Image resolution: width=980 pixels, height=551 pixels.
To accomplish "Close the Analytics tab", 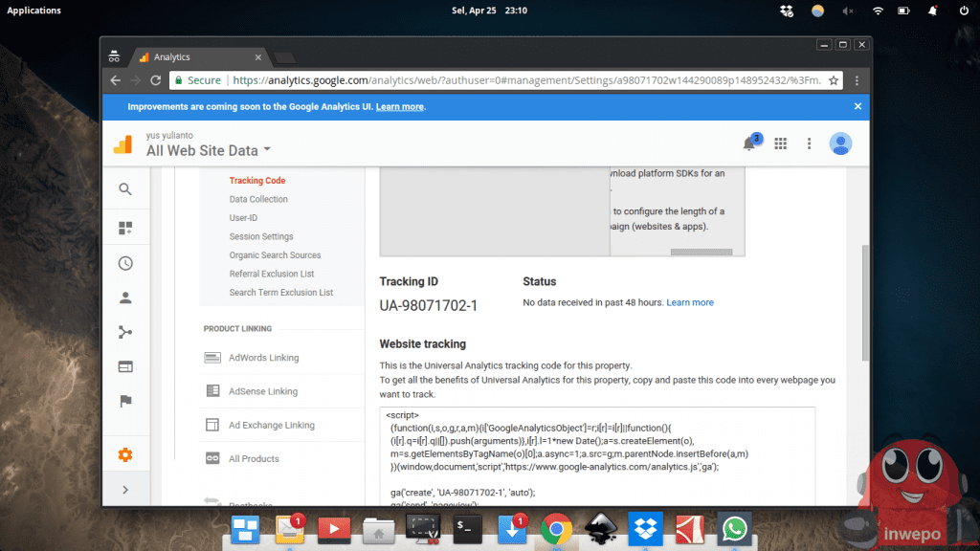I will pos(257,57).
